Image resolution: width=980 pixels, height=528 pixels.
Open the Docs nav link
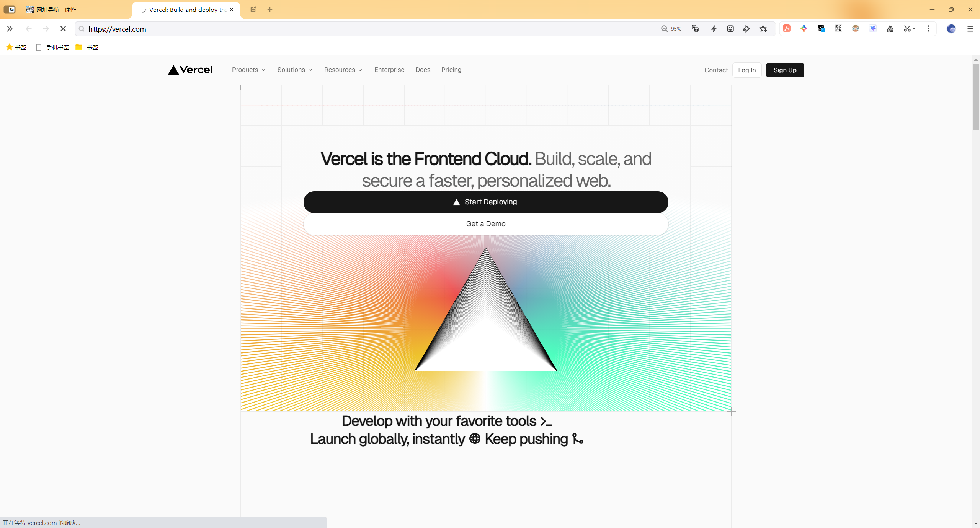click(423, 70)
